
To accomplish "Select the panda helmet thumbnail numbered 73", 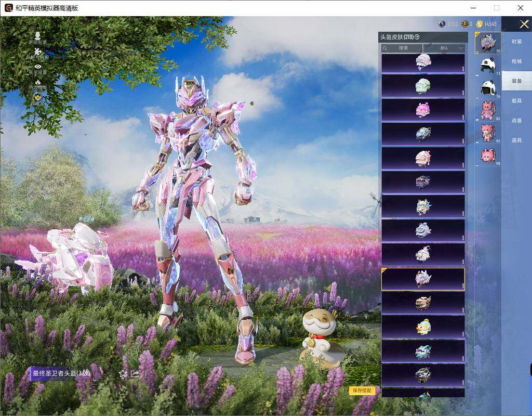I will click(488, 66).
